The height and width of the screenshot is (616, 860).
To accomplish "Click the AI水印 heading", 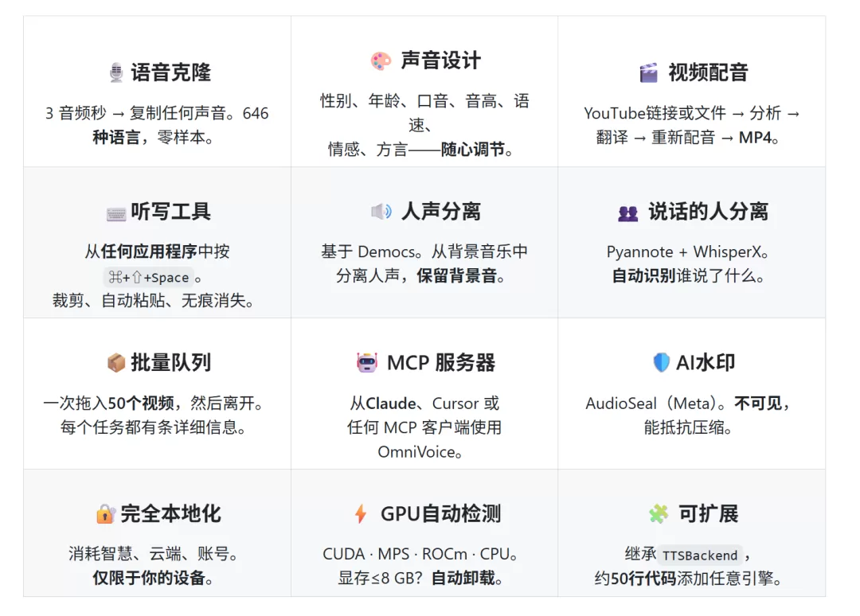I will (706, 362).
